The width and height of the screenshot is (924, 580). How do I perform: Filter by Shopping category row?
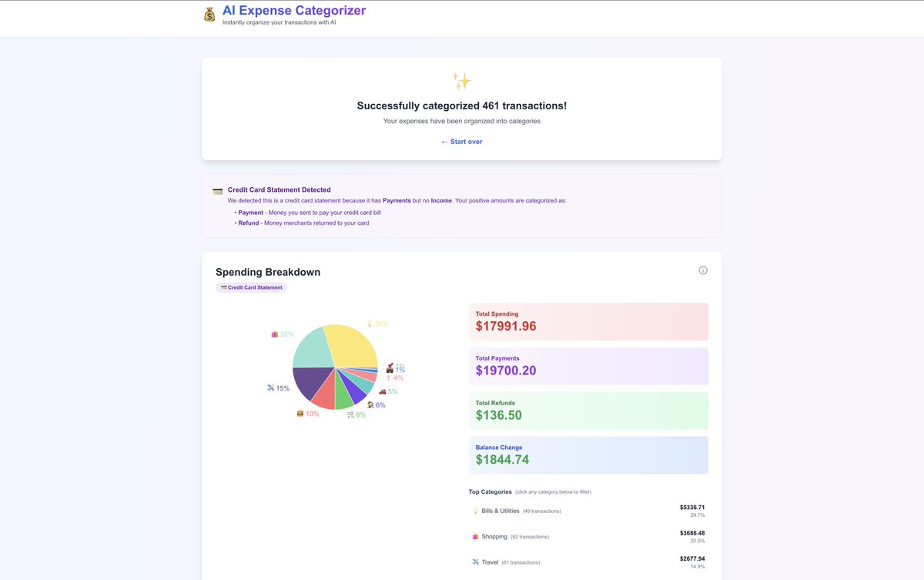coord(588,537)
